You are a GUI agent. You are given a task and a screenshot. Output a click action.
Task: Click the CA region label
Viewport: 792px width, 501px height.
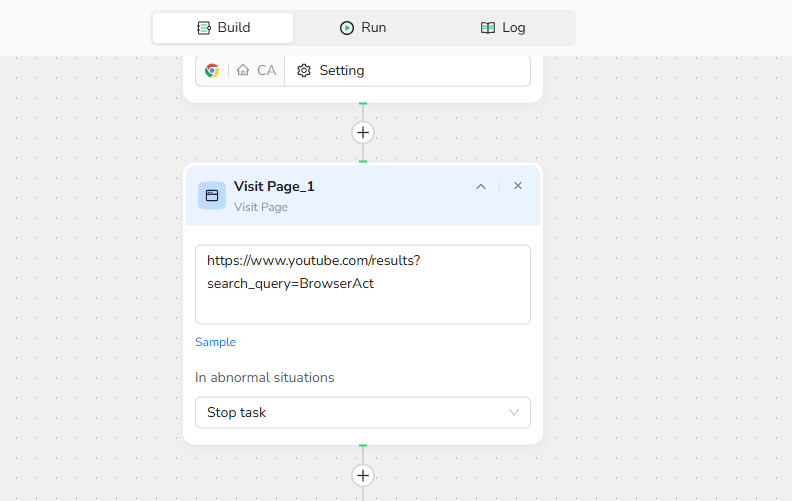tap(266, 71)
